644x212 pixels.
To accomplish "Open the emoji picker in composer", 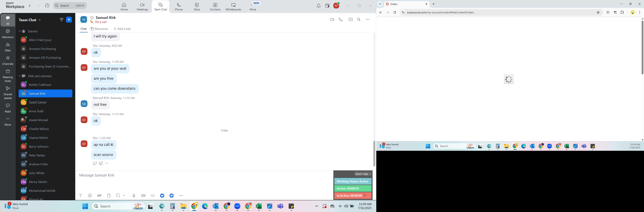I will click(x=90, y=196).
